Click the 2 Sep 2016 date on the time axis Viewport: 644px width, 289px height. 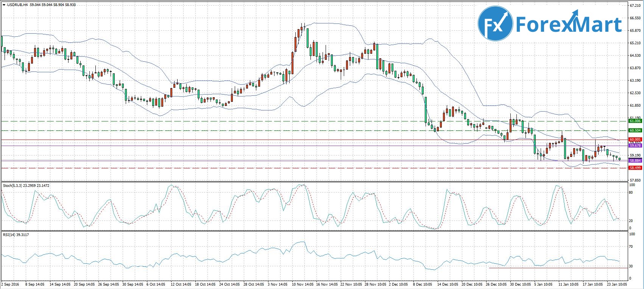(x=10, y=284)
